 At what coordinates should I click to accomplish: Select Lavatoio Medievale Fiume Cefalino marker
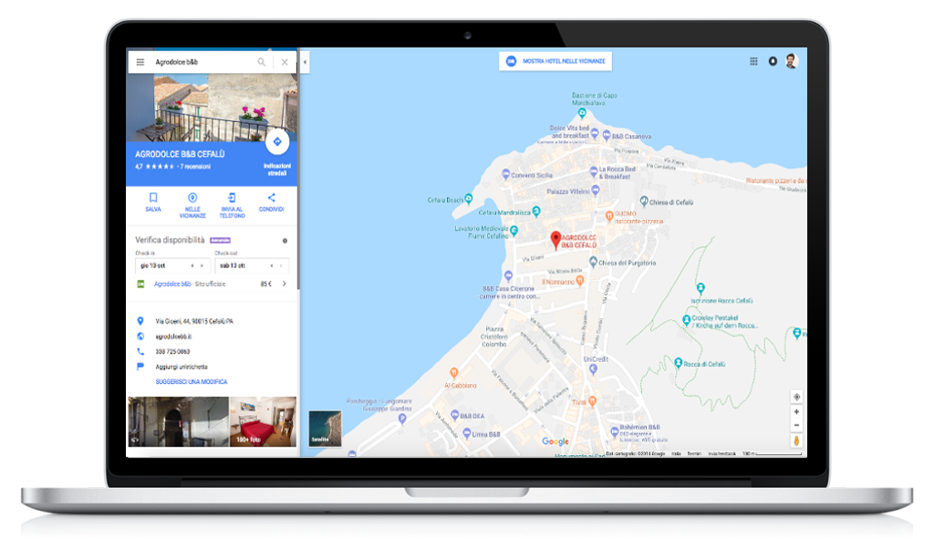point(514,230)
